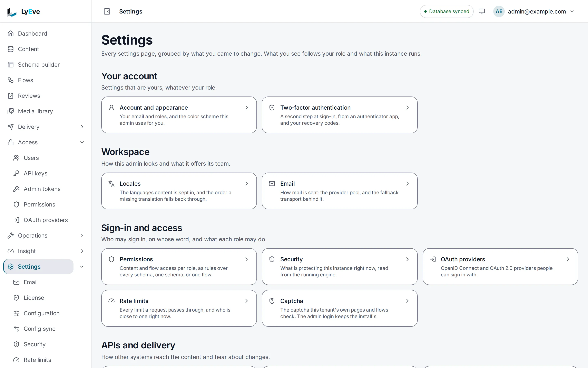Screen dimensions: 588x368
Task: Click the LyEve logo
Action: click(x=23, y=12)
